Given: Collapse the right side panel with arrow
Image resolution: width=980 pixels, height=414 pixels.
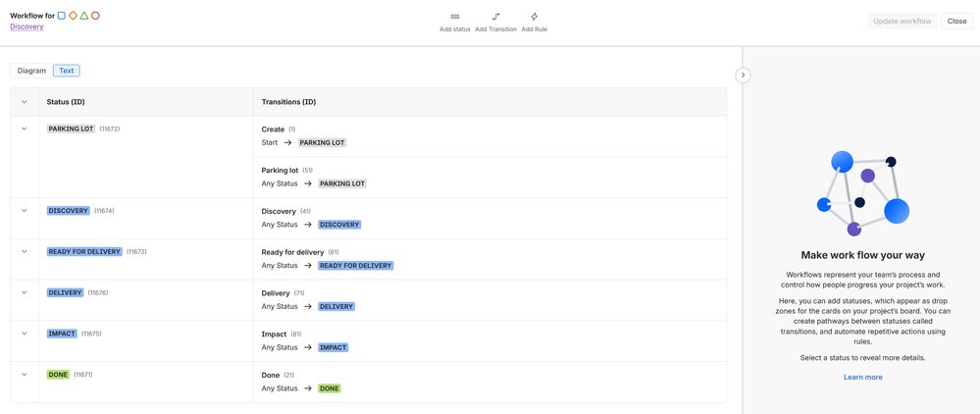Looking at the screenshot, I should click(743, 75).
